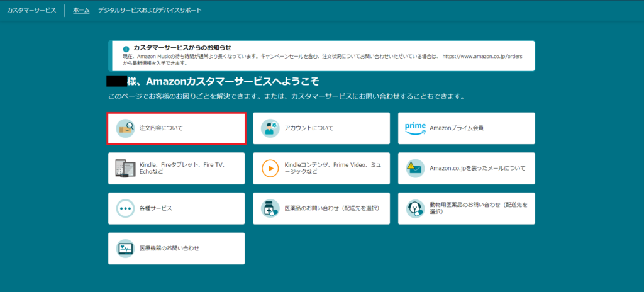Click the account person gear icon
The width and height of the screenshot is (644, 292).
pyautogui.click(x=270, y=128)
